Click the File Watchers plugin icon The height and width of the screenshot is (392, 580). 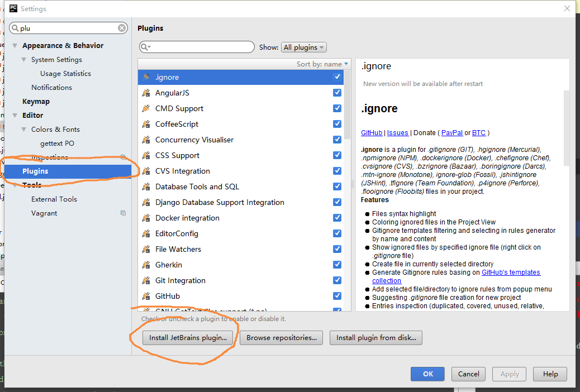point(146,249)
